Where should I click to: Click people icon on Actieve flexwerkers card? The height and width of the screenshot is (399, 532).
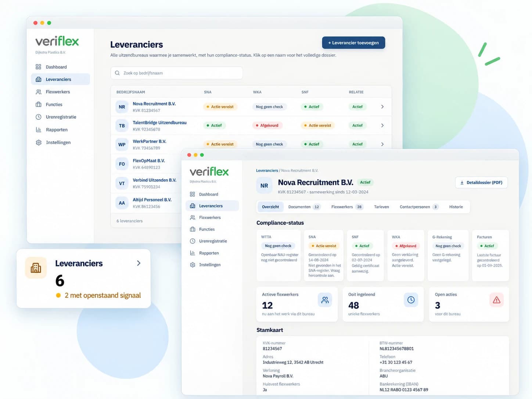click(x=325, y=300)
